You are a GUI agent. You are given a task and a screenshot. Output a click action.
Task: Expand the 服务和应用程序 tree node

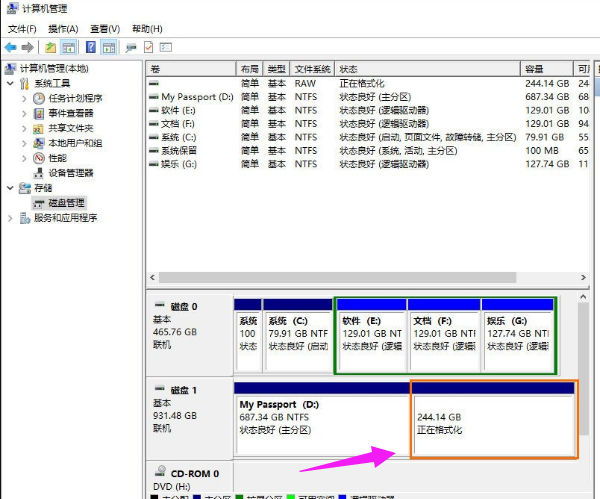(x=11, y=217)
